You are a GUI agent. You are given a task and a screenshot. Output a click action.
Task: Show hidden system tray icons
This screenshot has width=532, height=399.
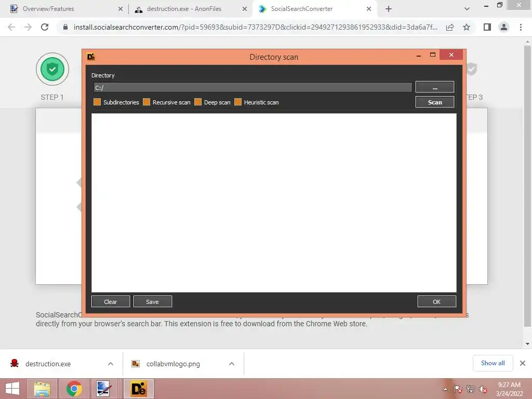(445, 389)
